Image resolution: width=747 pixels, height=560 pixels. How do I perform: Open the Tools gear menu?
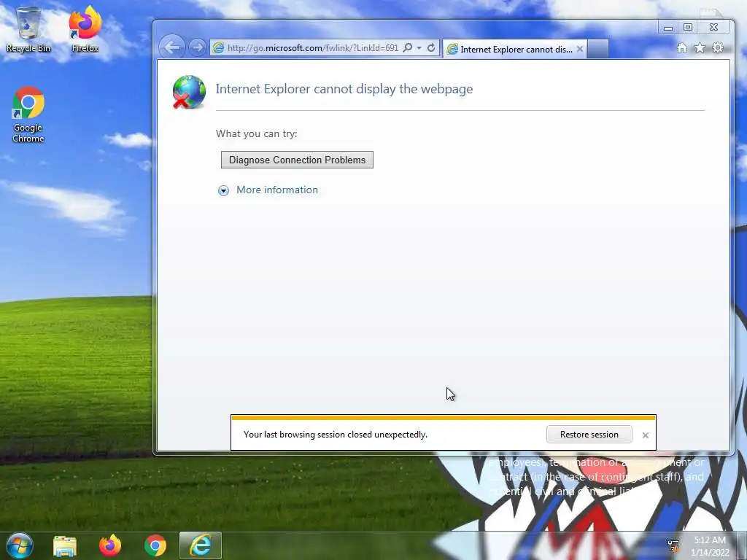(718, 47)
